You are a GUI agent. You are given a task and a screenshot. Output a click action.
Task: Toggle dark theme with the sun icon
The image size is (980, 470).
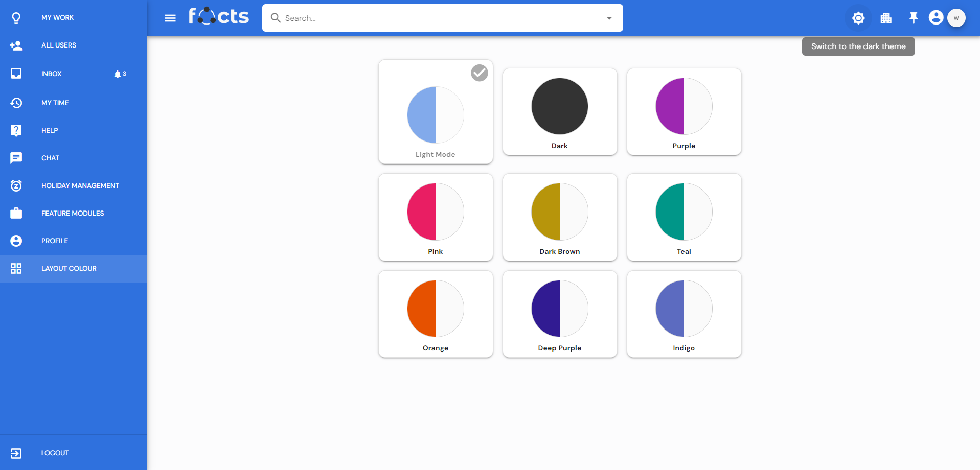(858, 18)
